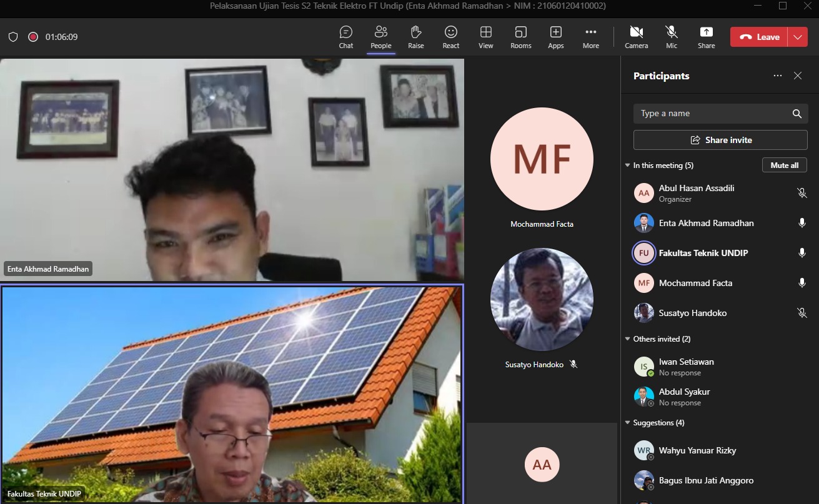The image size is (819, 504).
Task: Select the People tab
Action: click(x=380, y=37)
